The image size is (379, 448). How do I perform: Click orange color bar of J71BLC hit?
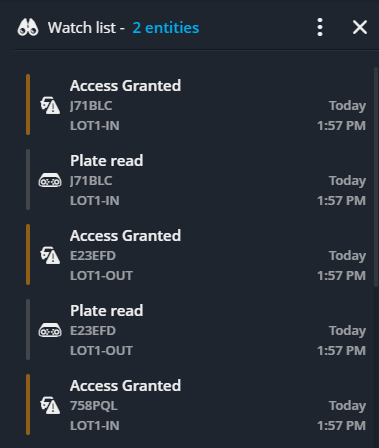(28, 105)
